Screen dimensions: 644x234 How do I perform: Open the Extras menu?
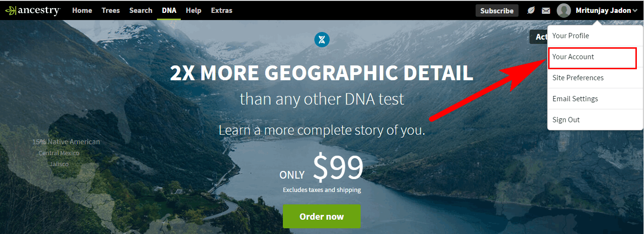tap(221, 11)
